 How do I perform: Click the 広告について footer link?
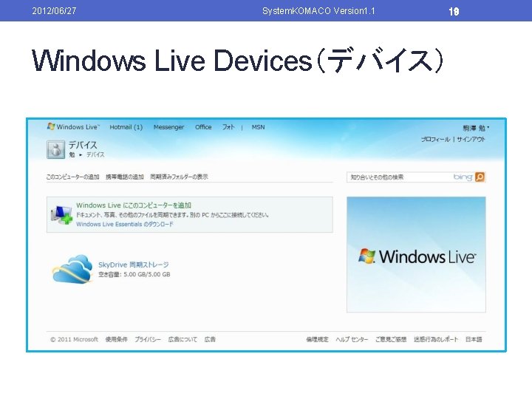(183, 339)
